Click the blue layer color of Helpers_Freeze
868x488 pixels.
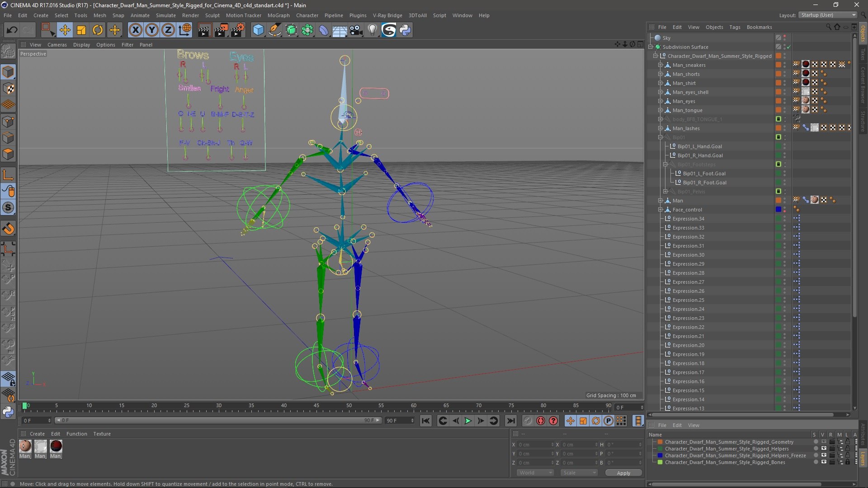point(660,455)
